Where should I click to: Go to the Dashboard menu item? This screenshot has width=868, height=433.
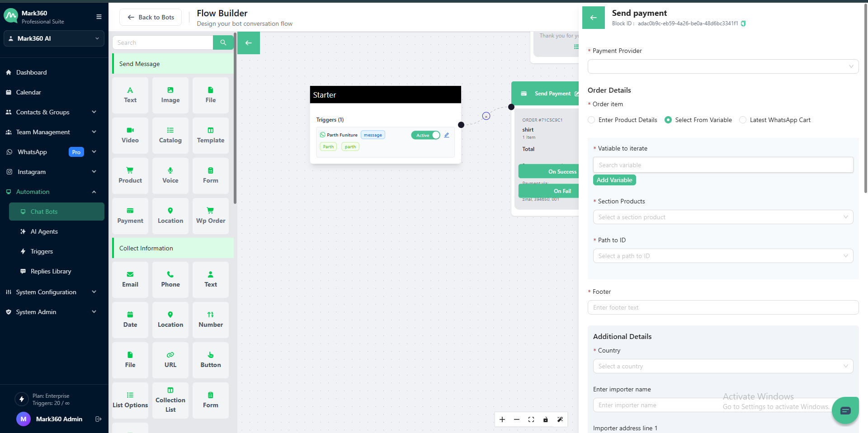coord(31,72)
